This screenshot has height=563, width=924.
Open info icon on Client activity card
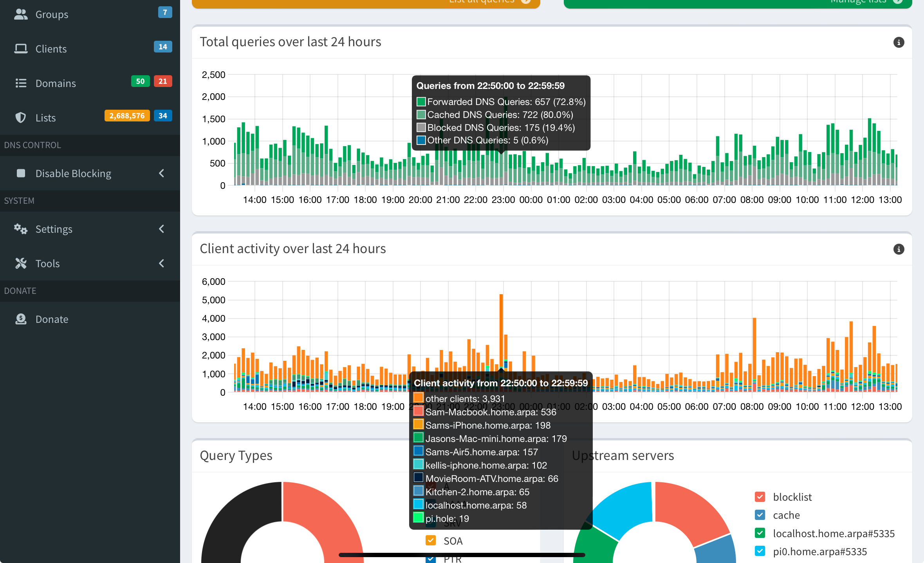tap(899, 249)
